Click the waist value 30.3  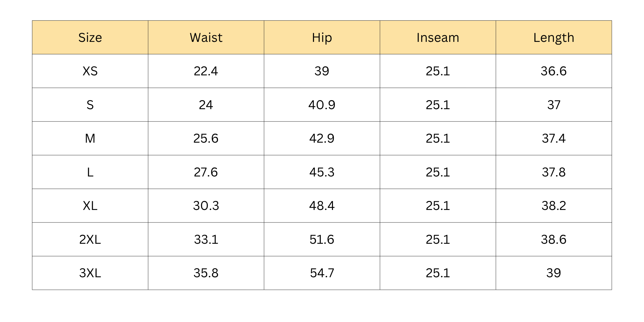pyautogui.click(x=206, y=206)
